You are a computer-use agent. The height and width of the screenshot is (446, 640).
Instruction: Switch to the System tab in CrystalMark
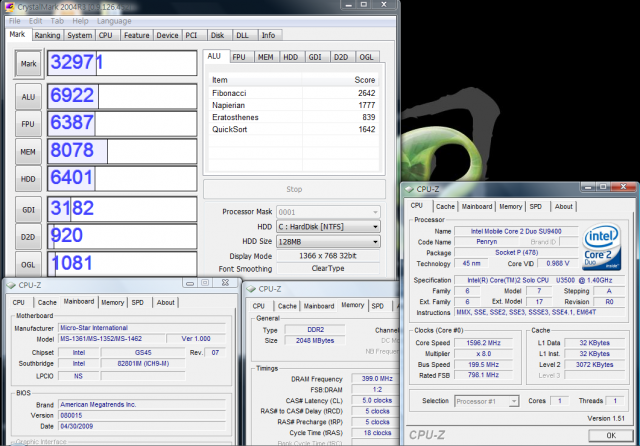point(80,35)
